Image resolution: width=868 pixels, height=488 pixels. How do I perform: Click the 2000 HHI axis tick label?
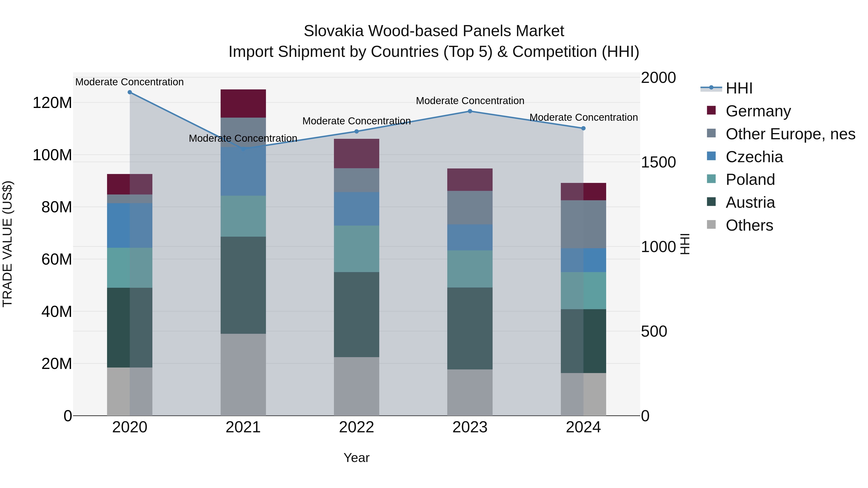(x=658, y=78)
